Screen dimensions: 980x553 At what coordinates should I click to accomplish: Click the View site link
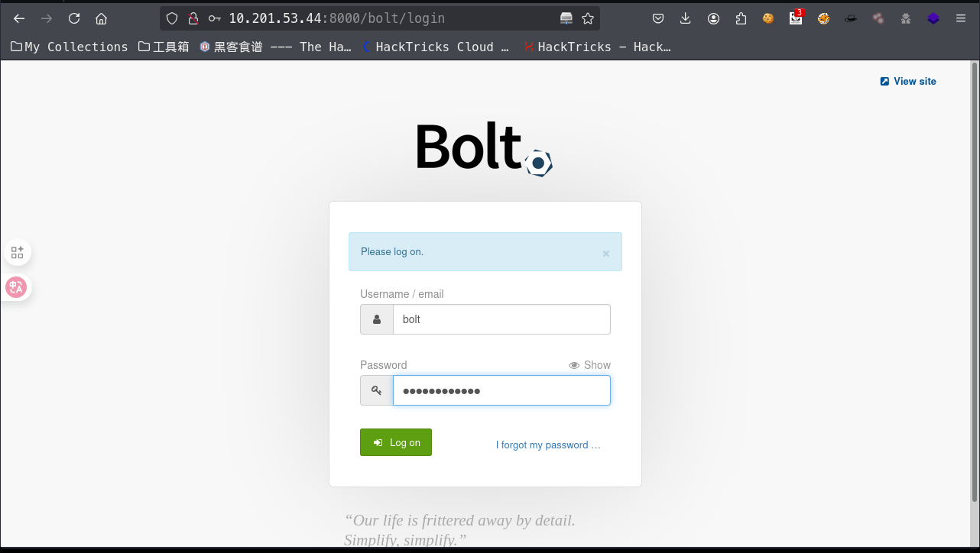(x=908, y=81)
